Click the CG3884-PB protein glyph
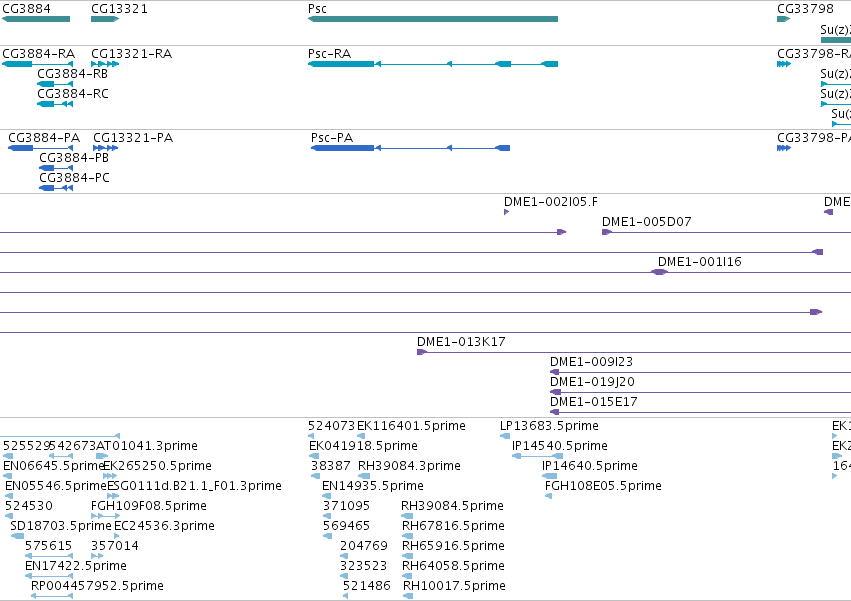This screenshot has height=601, width=851. [56, 168]
